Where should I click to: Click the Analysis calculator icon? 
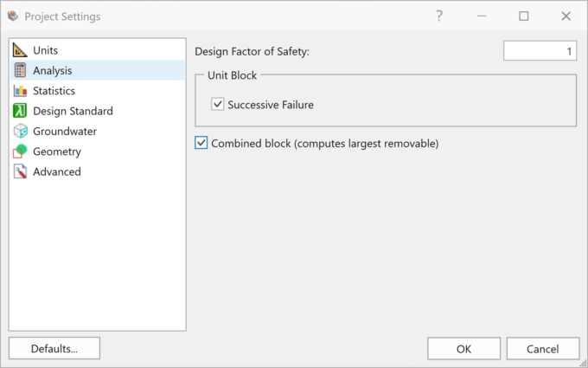[20, 70]
